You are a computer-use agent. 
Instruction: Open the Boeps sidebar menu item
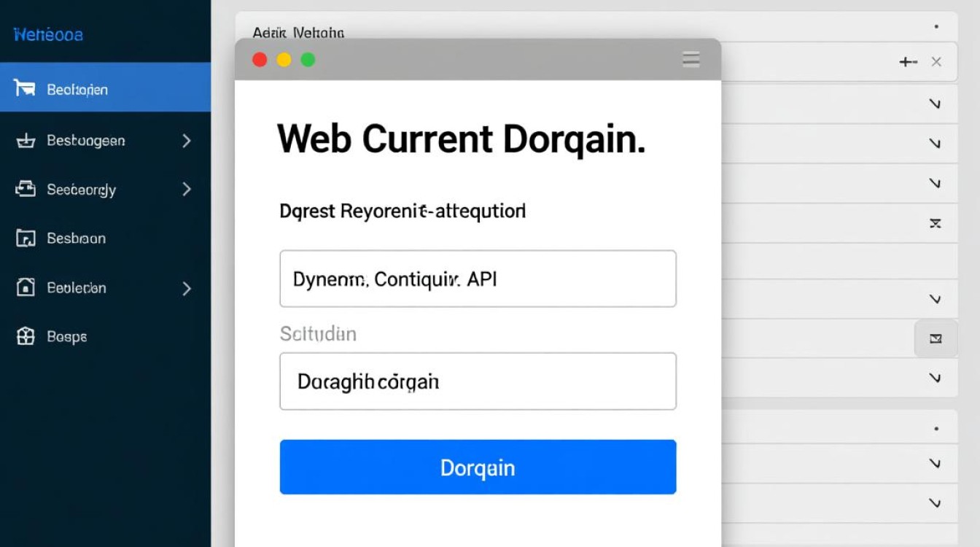point(67,337)
